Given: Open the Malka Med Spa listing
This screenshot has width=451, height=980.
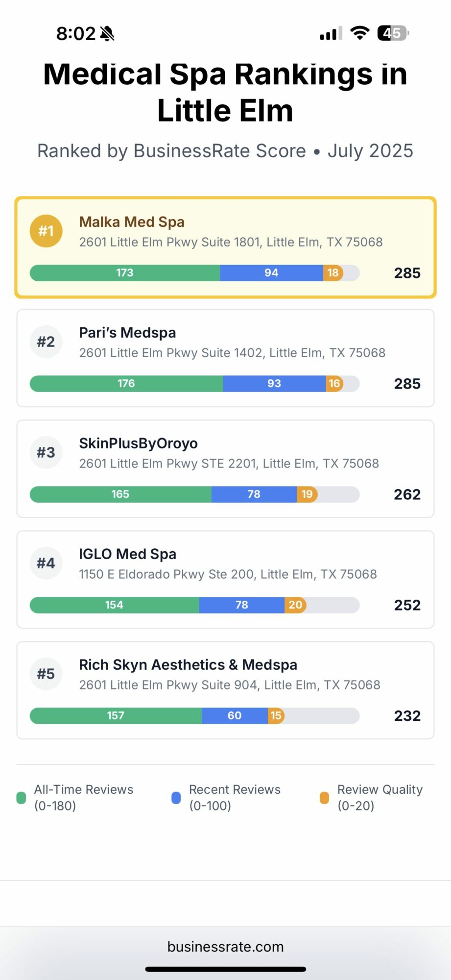Looking at the screenshot, I should coord(132,222).
